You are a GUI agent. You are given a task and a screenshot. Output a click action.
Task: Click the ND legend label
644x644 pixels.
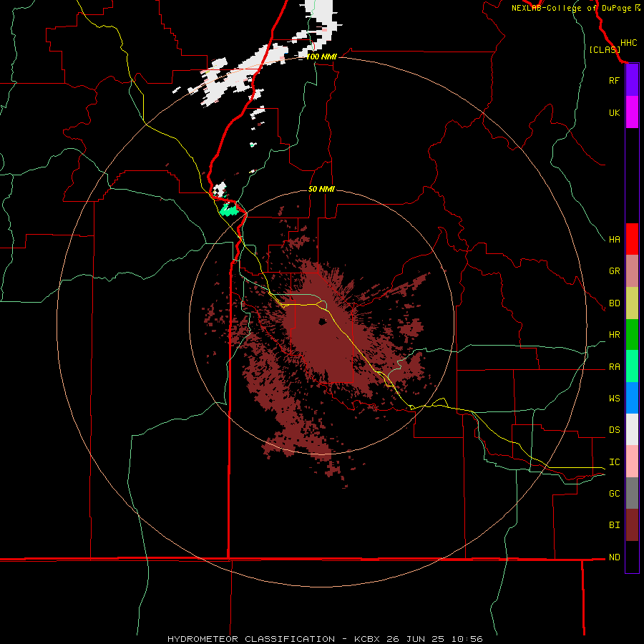[614, 557]
